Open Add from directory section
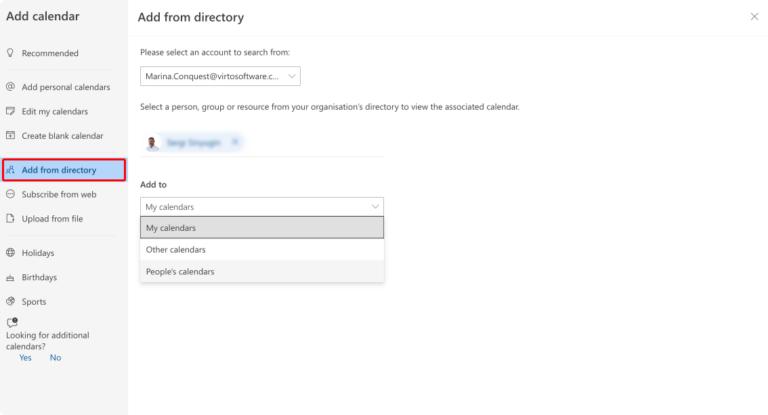 coord(64,170)
